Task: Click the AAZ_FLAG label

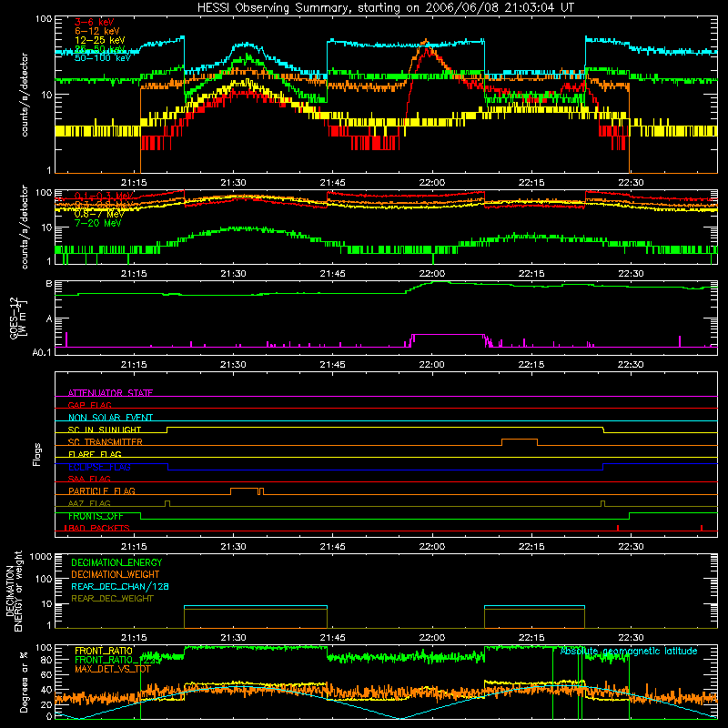Action: pos(89,503)
